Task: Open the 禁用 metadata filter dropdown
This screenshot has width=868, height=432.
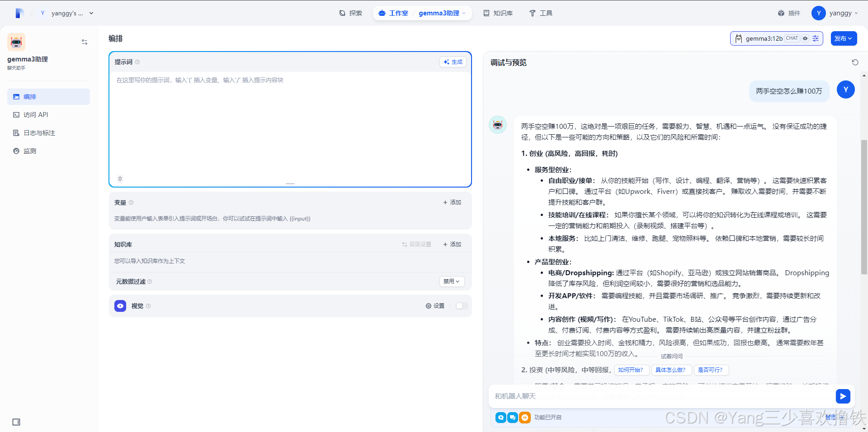Action: coord(452,282)
